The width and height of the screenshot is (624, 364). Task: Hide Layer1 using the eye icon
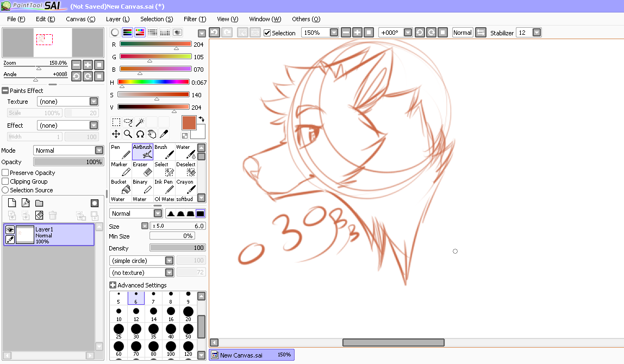[10, 230]
